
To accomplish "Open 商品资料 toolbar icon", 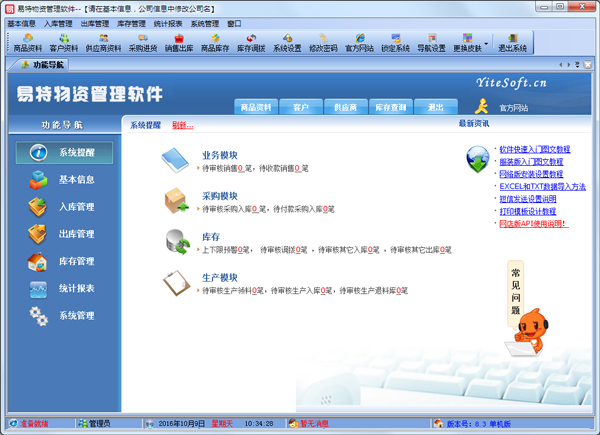I will [28, 42].
